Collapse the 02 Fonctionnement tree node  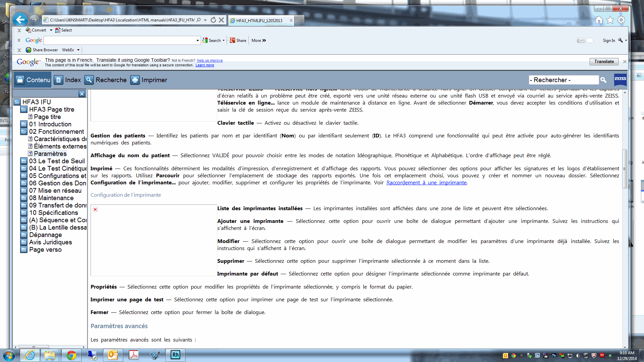[24, 132]
